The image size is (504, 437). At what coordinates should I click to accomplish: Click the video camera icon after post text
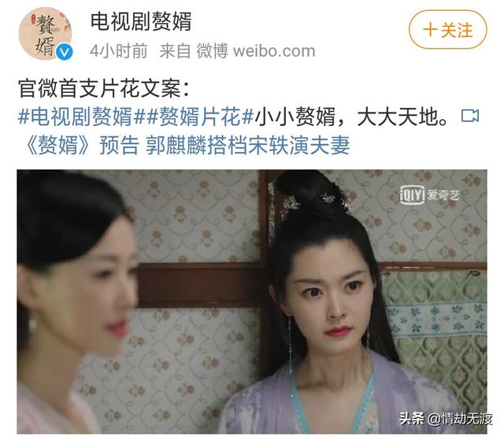pyautogui.click(x=470, y=116)
